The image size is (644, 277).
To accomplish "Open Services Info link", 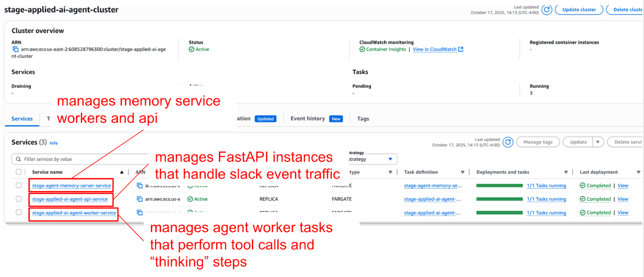I will [x=53, y=143].
